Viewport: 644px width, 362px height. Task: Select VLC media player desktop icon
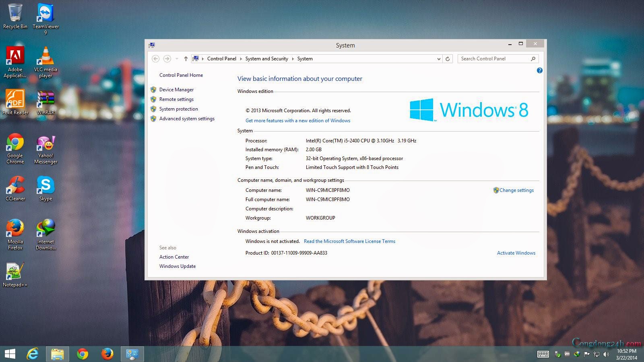45,62
